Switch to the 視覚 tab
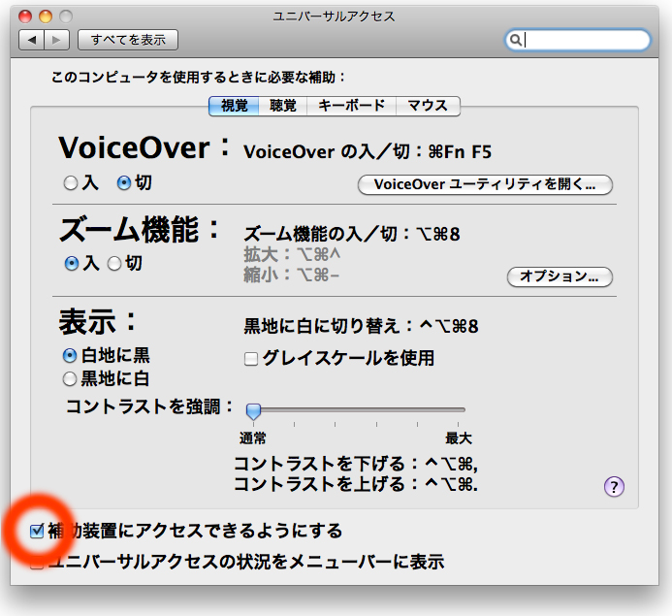Screen dimensions: 672x616 (234, 106)
